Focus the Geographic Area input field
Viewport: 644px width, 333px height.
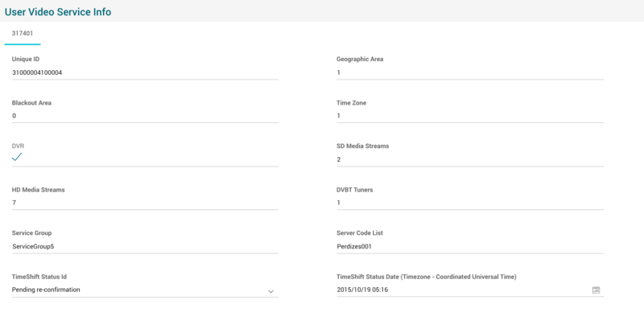(469, 72)
